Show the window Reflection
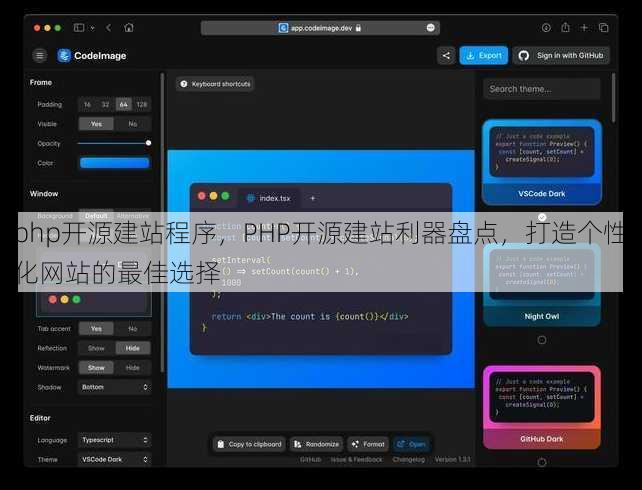Viewport: 642px width, 490px height. pos(96,348)
